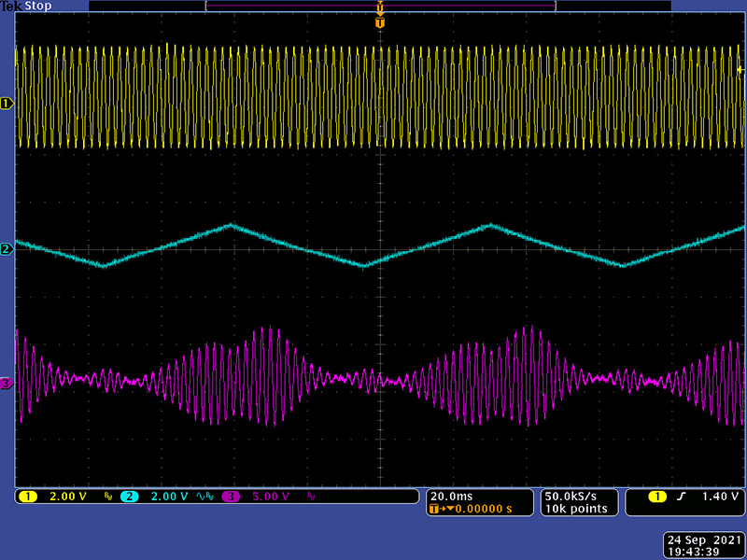Click the 50.0kS/s sample rate readout
The width and height of the screenshot is (747, 560).
(x=576, y=496)
